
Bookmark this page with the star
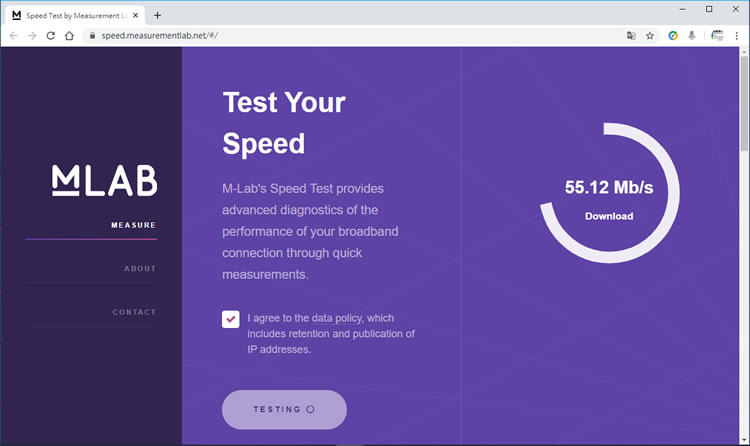[x=650, y=35]
